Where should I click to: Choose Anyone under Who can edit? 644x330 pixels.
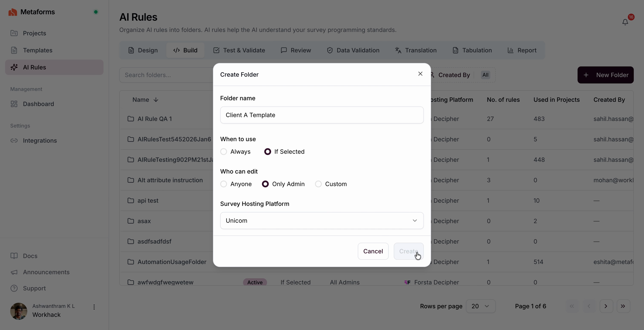pyautogui.click(x=224, y=184)
